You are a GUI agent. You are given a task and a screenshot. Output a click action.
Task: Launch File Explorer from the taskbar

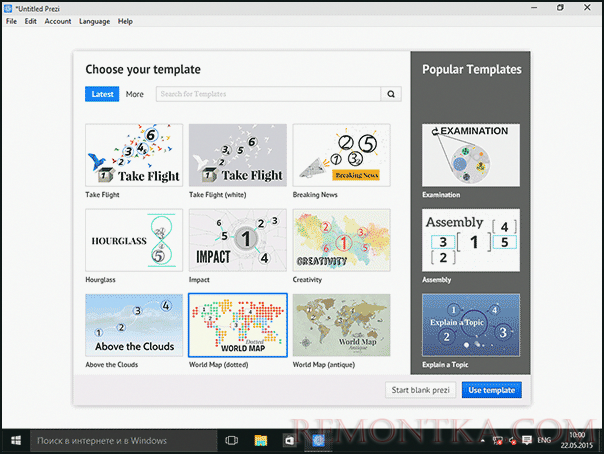click(x=261, y=441)
